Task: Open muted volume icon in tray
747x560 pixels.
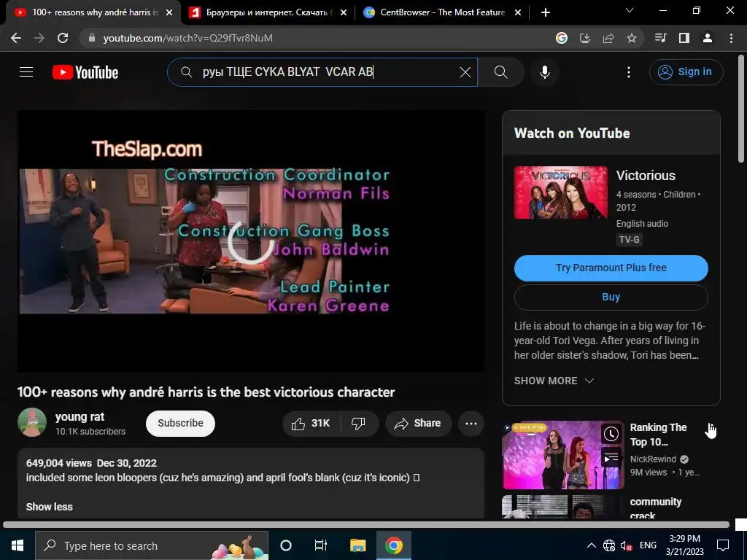Action: (627, 545)
